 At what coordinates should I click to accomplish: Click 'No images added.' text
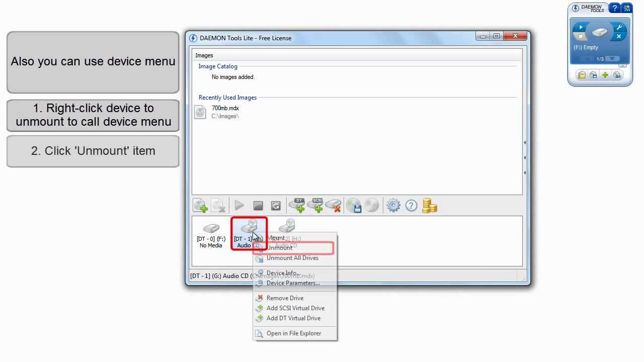click(233, 77)
